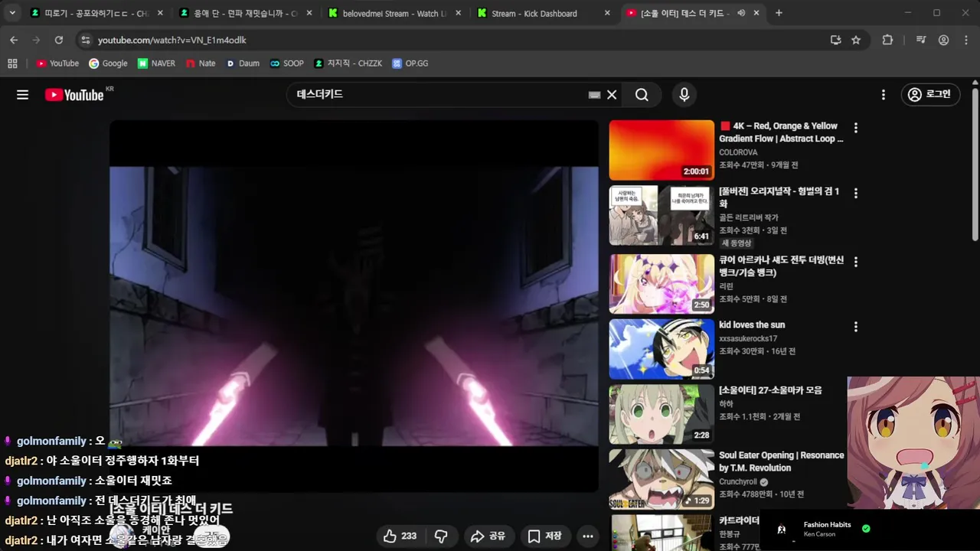Click the address bar URL field
The image size is (980, 551).
[459, 40]
